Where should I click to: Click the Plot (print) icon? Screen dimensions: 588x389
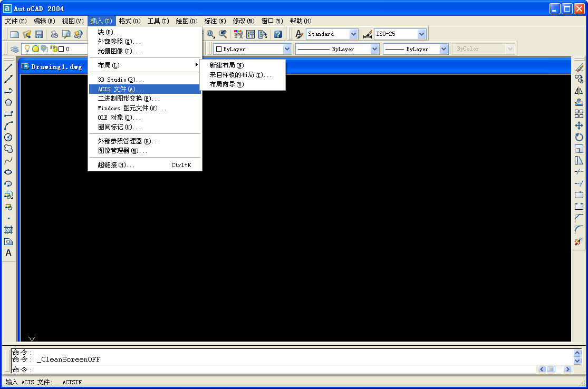pos(54,34)
